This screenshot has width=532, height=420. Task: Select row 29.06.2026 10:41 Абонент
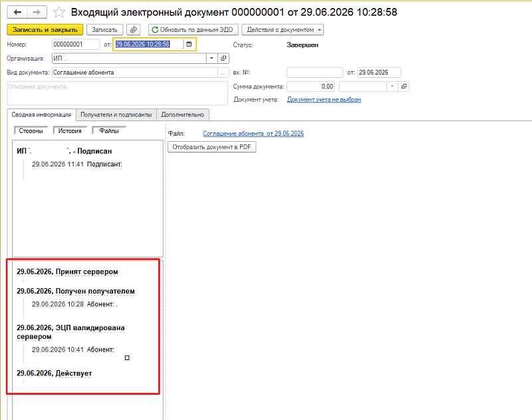coord(73,349)
